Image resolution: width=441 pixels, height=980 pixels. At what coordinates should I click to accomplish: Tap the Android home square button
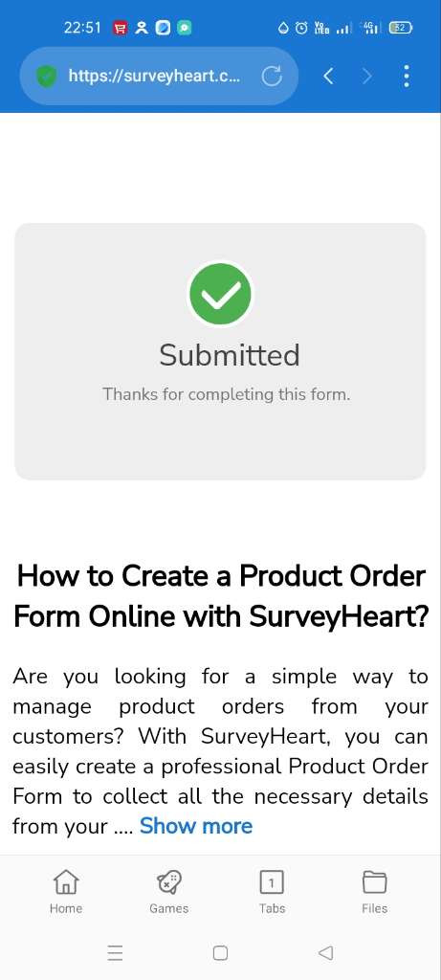tap(220, 952)
